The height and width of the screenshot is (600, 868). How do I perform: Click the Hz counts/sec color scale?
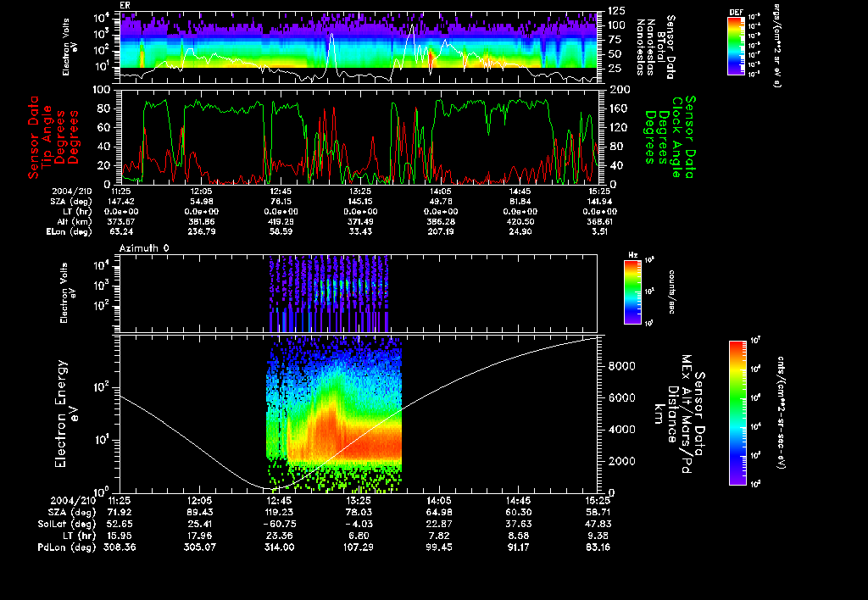(631, 292)
